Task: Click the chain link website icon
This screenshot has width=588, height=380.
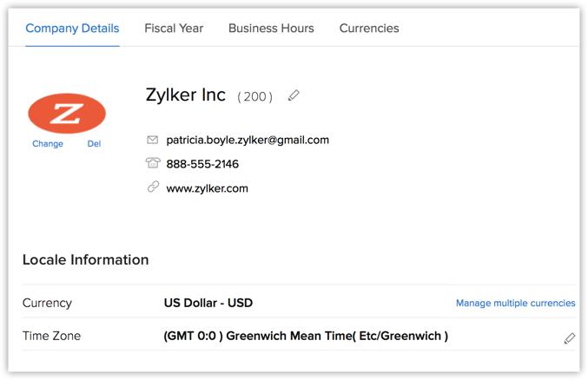Action: pos(153,187)
